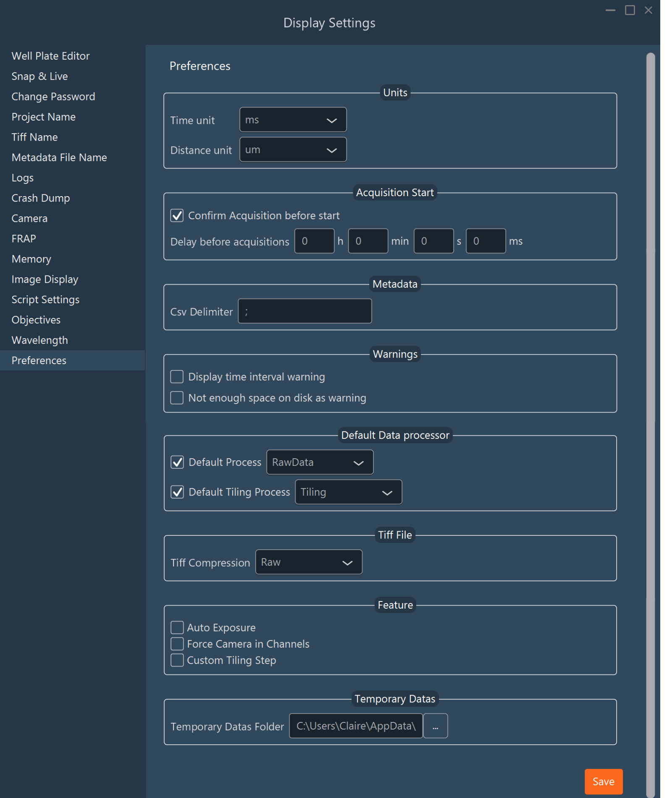Focus the Csv Delimiter text field
The image size is (672, 798).
pos(304,311)
